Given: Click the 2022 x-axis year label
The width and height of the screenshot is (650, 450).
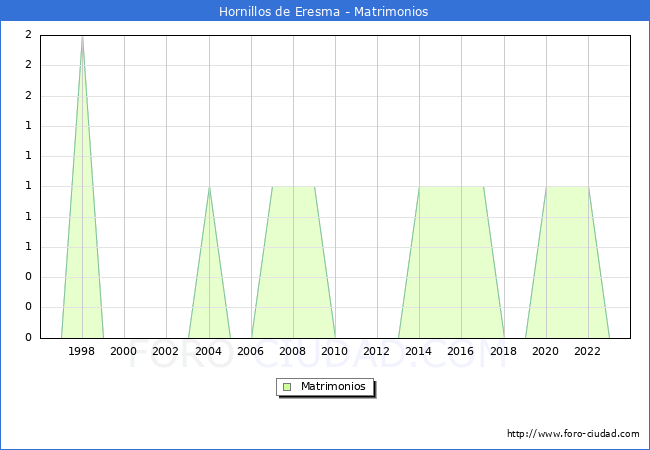Looking at the screenshot, I should 588,351.
